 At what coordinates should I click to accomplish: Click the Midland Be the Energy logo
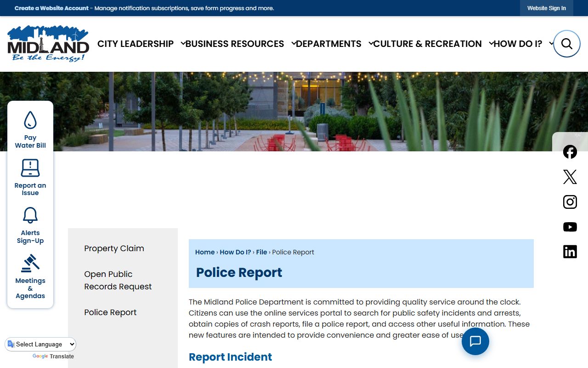tap(48, 44)
